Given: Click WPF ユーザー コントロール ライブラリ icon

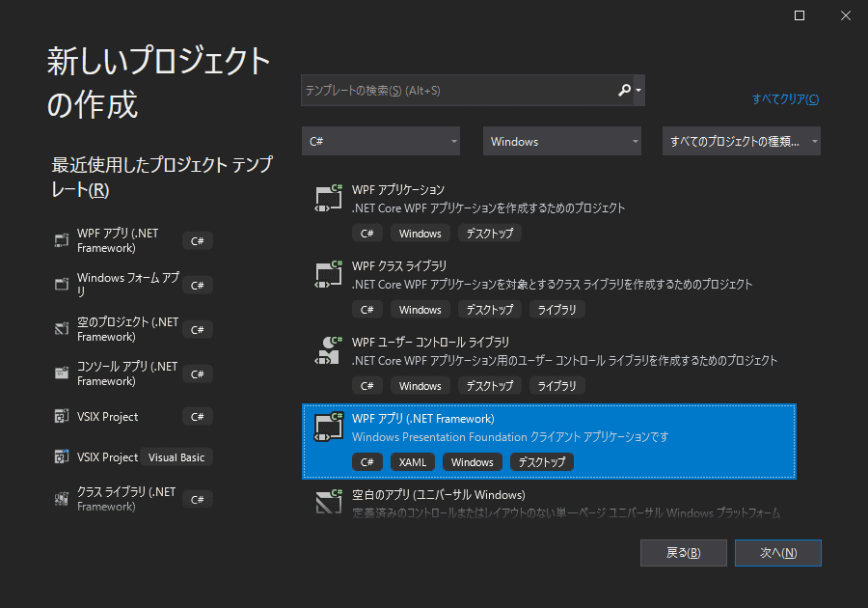Looking at the screenshot, I should (328, 350).
